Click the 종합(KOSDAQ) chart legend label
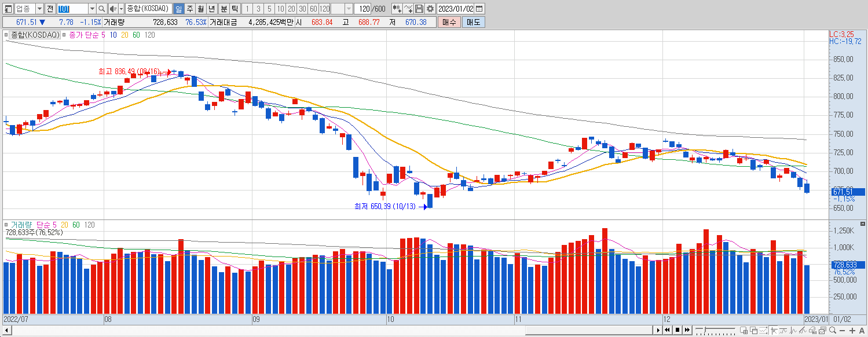This screenshot has height=337, width=868. tap(35, 35)
